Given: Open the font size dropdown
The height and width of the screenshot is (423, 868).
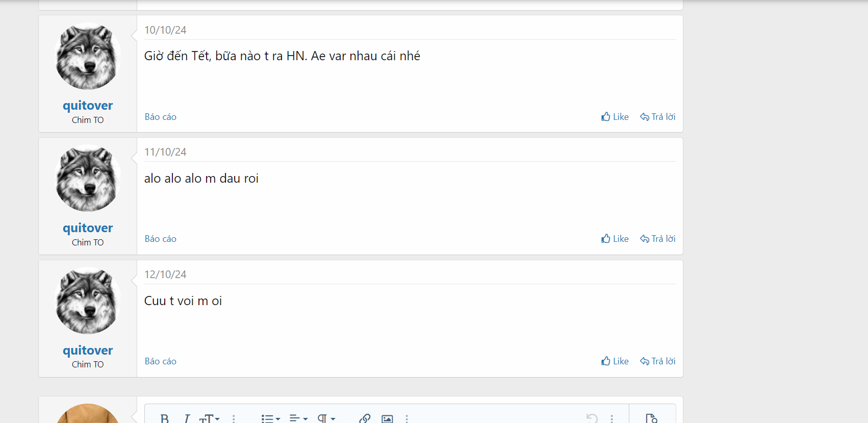Looking at the screenshot, I should [209, 418].
